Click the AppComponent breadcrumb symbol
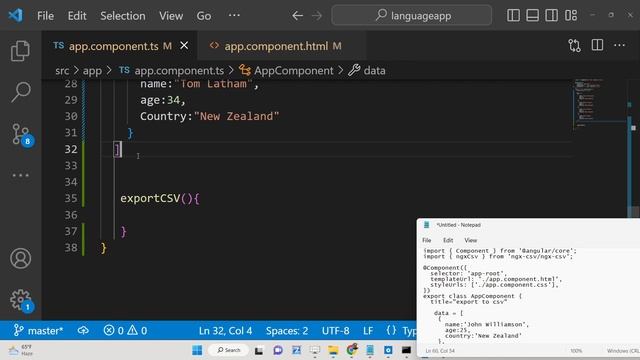 pyautogui.click(x=286, y=71)
